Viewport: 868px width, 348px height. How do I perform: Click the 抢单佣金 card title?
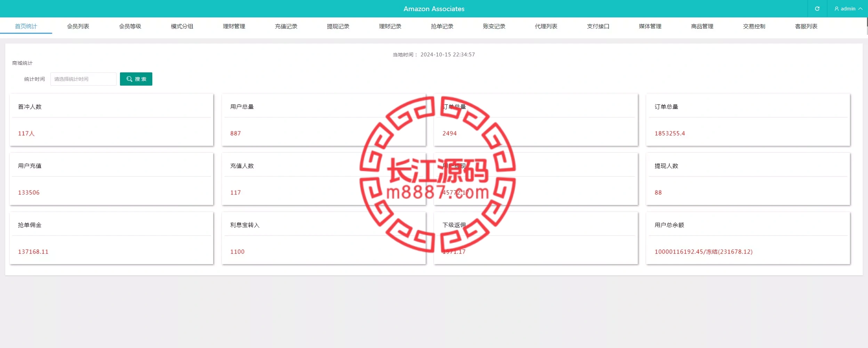point(30,225)
